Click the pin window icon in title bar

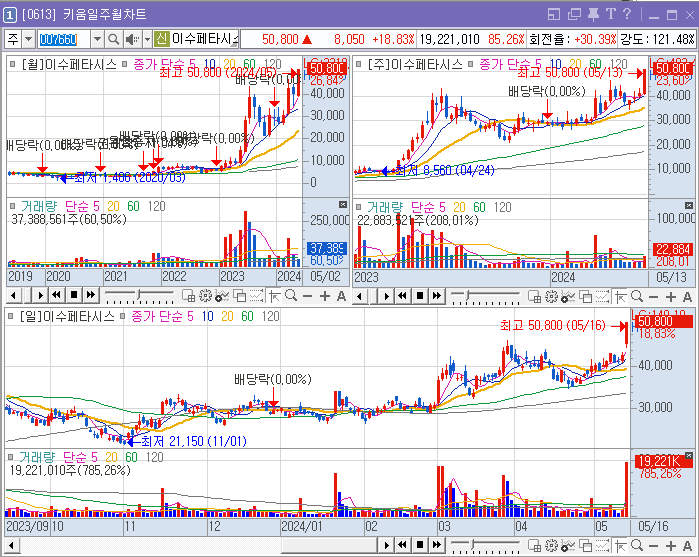[593, 14]
